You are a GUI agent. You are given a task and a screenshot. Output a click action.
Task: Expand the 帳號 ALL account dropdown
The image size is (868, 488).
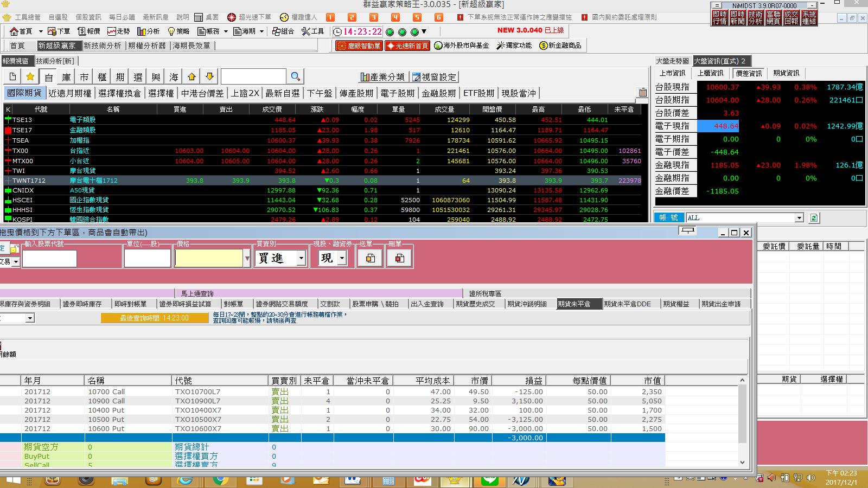799,217
